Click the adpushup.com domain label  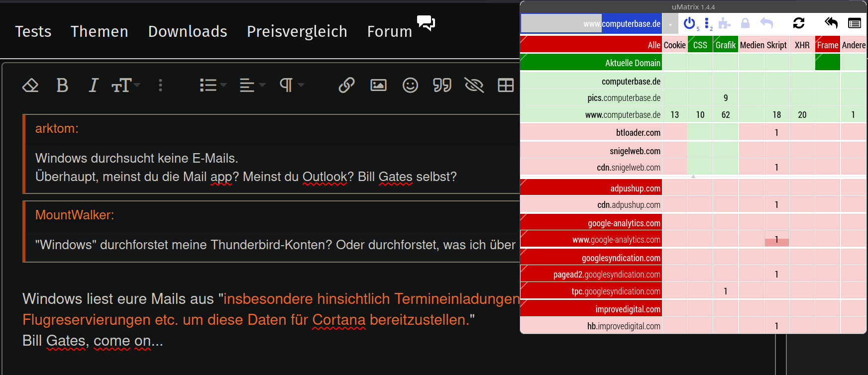click(x=591, y=188)
